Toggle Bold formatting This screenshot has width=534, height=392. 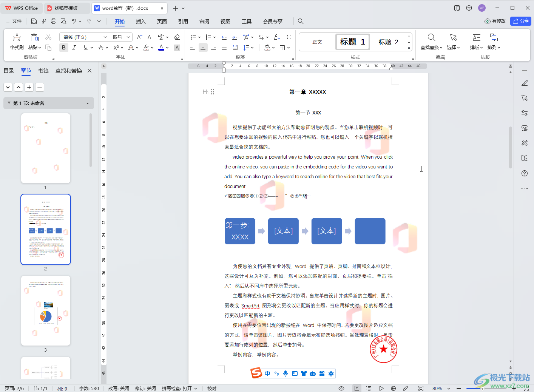tap(64, 48)
